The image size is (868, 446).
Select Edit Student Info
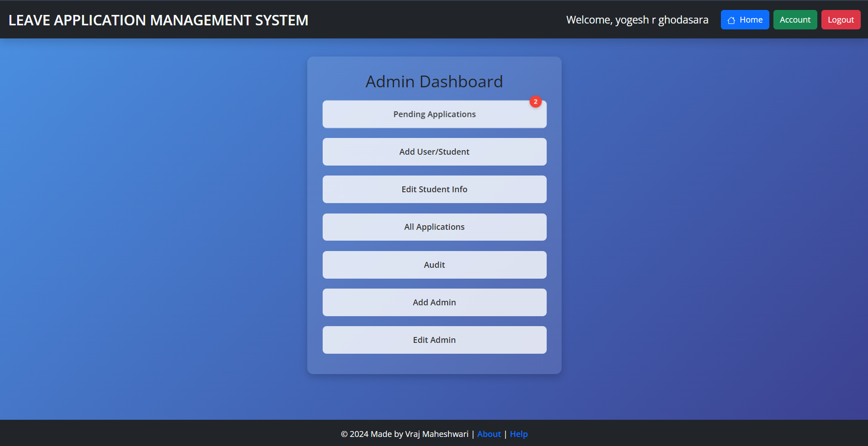(x=434, y=189)
